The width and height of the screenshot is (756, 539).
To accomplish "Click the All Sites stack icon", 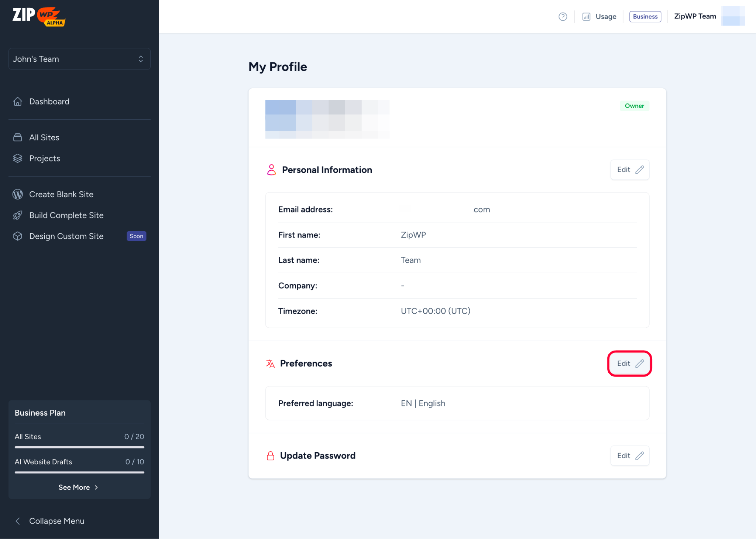I will pyautogui.click(x=18, y=137).
